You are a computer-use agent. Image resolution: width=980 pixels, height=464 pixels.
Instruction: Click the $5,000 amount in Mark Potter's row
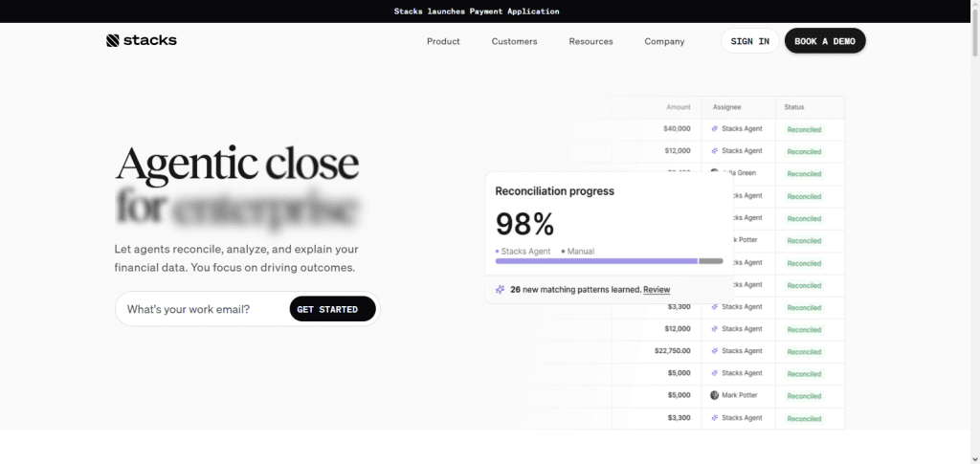coord(679,395)
